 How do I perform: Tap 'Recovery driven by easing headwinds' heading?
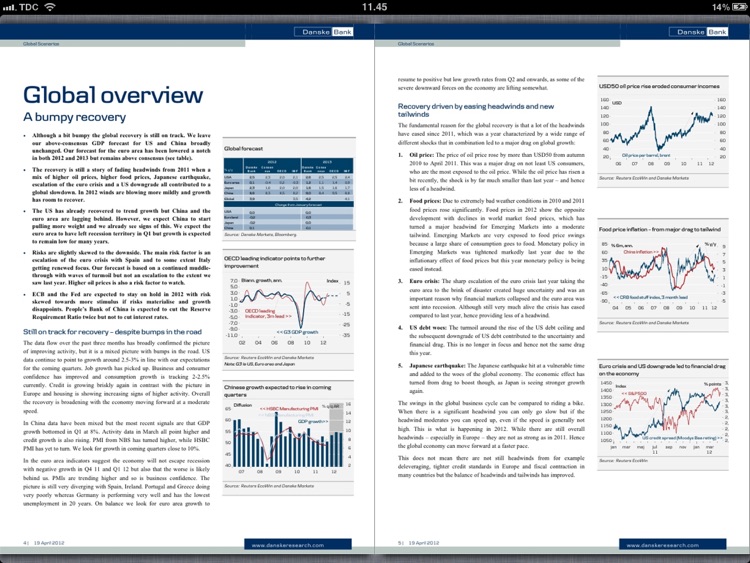(476, 110)
